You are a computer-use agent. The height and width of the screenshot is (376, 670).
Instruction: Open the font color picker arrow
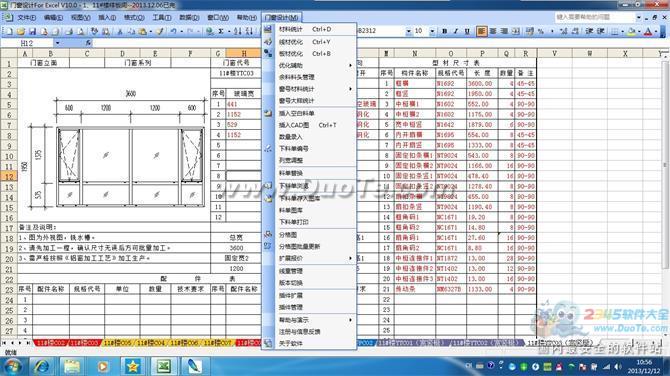pyautogui.click(x=656, y=31)
